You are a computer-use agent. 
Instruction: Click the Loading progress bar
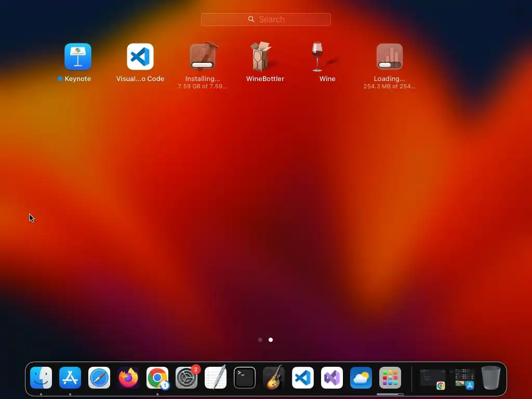(x=390, y=65)
